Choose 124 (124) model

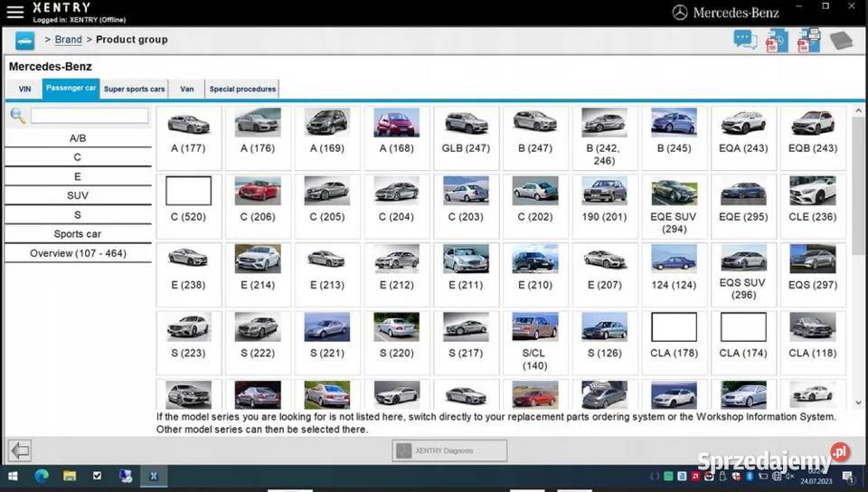[x=675, y=275]
